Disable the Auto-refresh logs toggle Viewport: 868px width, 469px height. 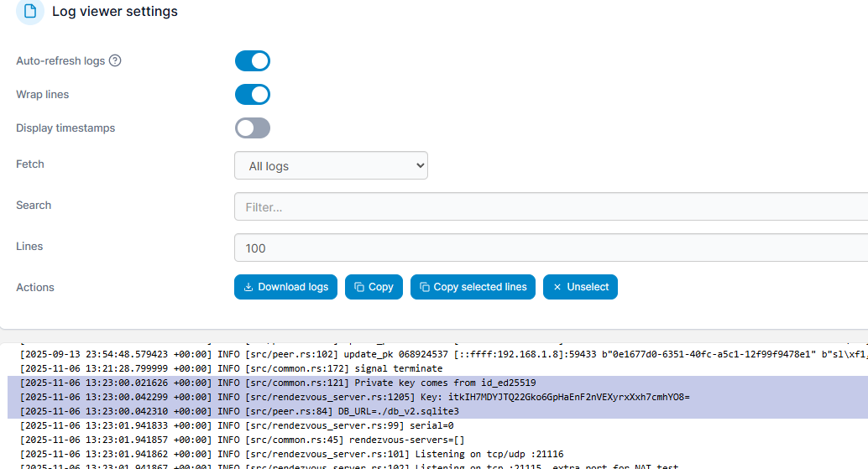point(253,61)
